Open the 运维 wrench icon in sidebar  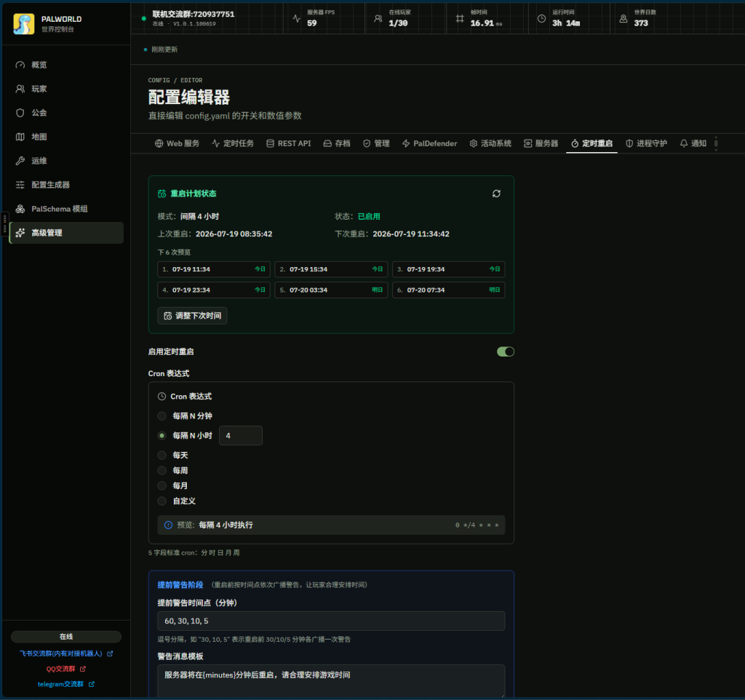(20, 161)
